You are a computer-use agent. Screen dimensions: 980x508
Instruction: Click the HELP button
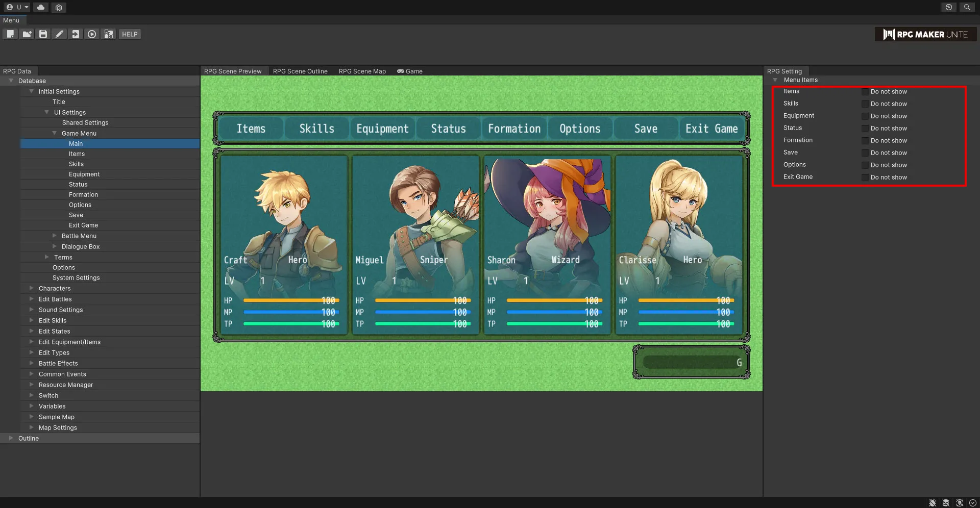(x=130, y=34)
